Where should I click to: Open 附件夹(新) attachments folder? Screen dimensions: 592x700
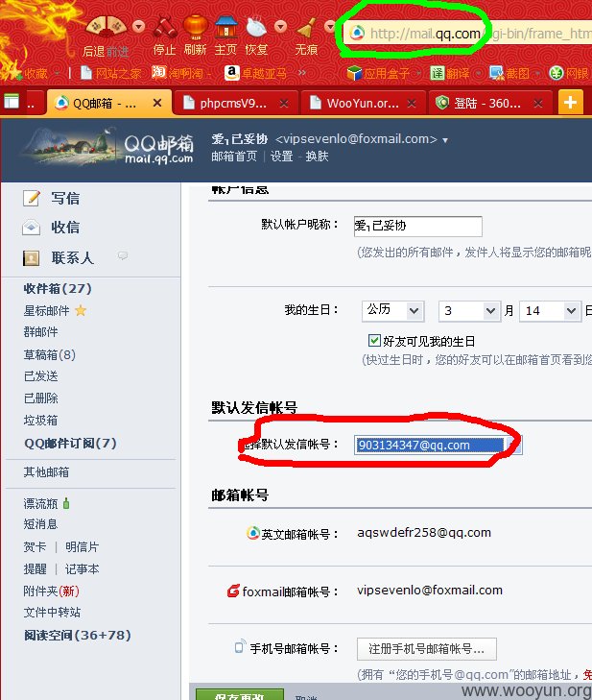pyautogui.click(x=51, y=591)
